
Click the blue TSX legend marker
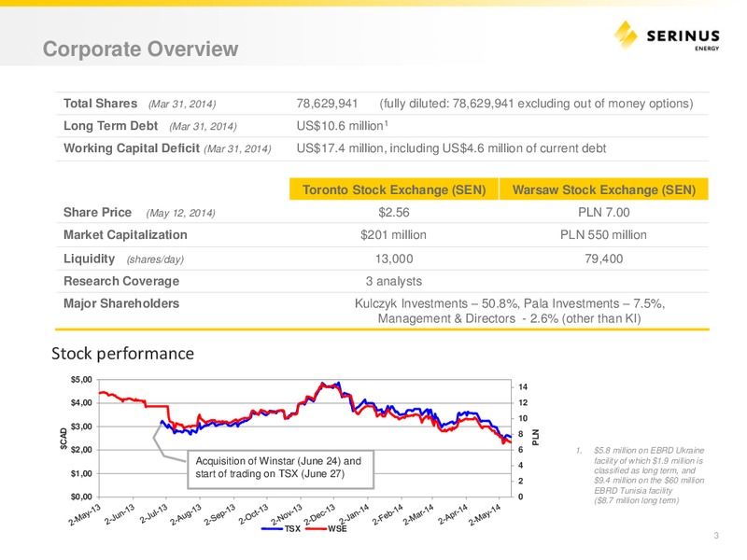272,529
